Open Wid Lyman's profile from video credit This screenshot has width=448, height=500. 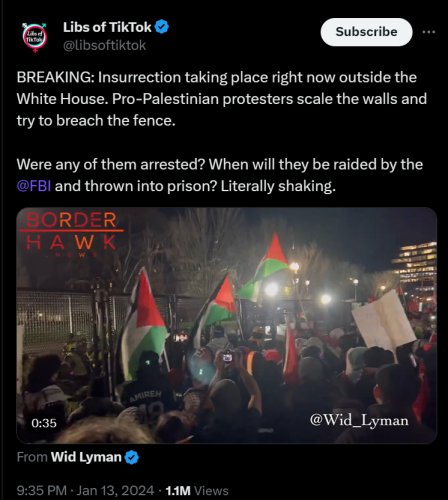[86, 457]
